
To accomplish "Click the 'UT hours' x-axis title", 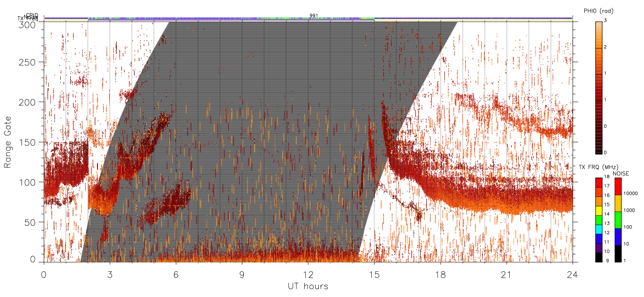I will pos(307,286).
